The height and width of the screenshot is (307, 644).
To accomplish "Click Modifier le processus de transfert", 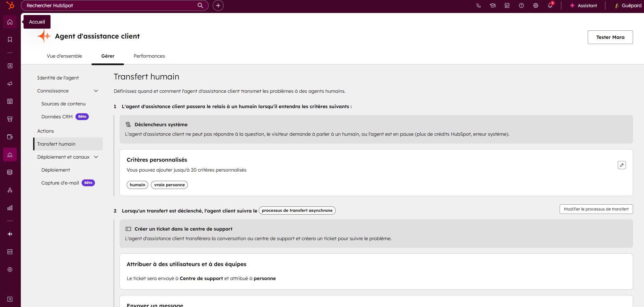I will 596,209.
